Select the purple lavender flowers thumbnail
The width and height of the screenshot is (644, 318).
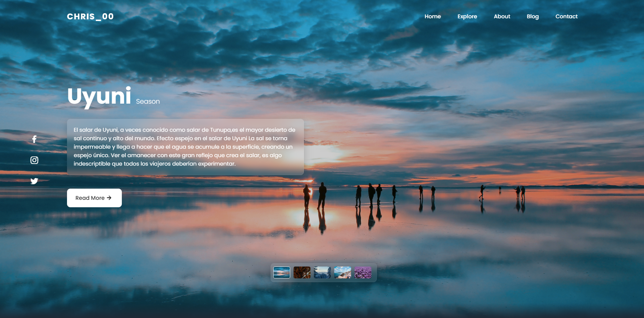coord(363,272)
